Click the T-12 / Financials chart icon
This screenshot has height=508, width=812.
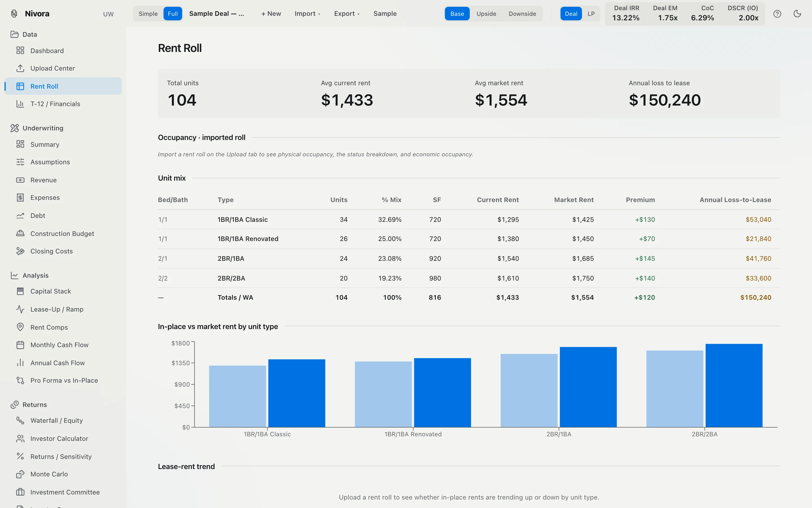click(x=20, y=104)
